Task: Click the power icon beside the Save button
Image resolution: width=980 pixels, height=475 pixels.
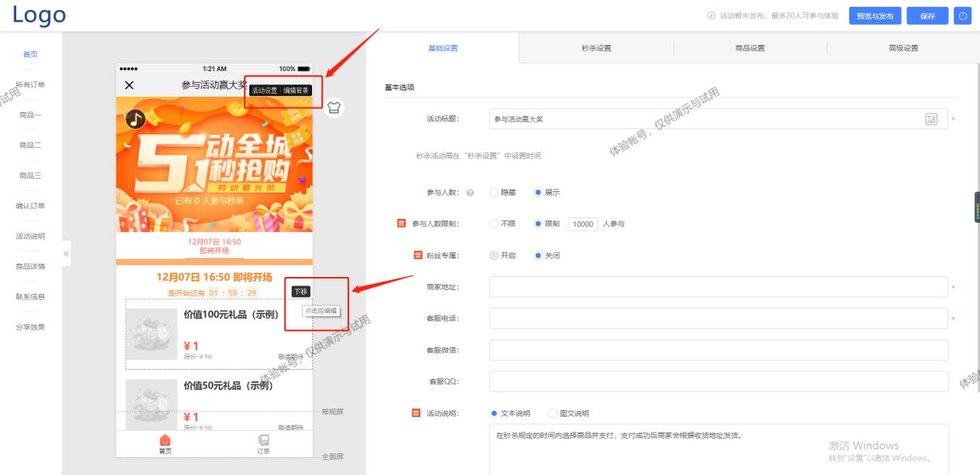Action: coord(962,15)
